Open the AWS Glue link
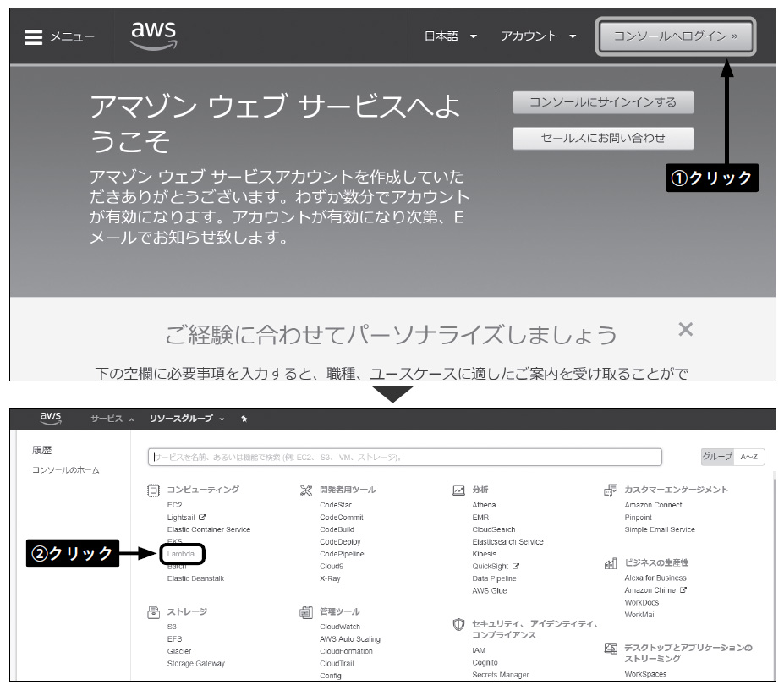The height and width of the screenshot is (685, 784). click(x=490, y=591)
